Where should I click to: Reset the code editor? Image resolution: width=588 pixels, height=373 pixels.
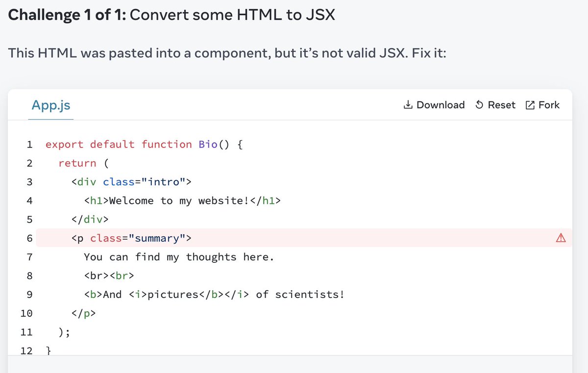[495, 105]
